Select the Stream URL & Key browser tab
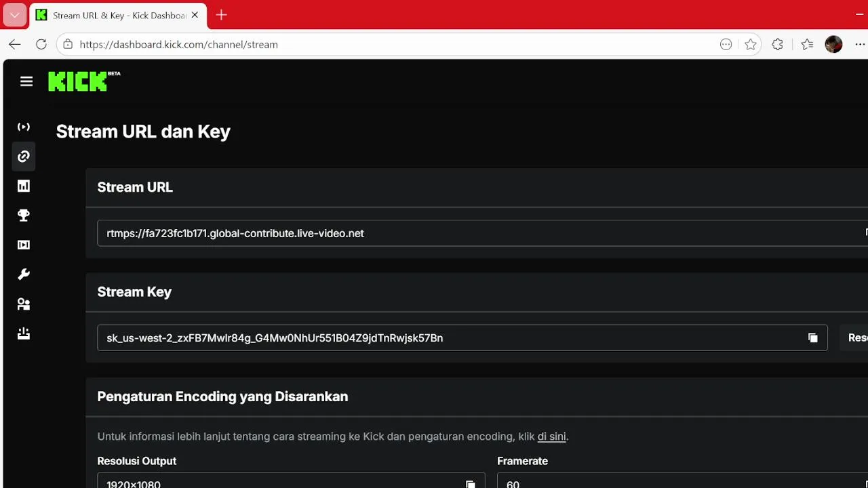868x488 pixels. pyautogui.click(x=119, y=16)
